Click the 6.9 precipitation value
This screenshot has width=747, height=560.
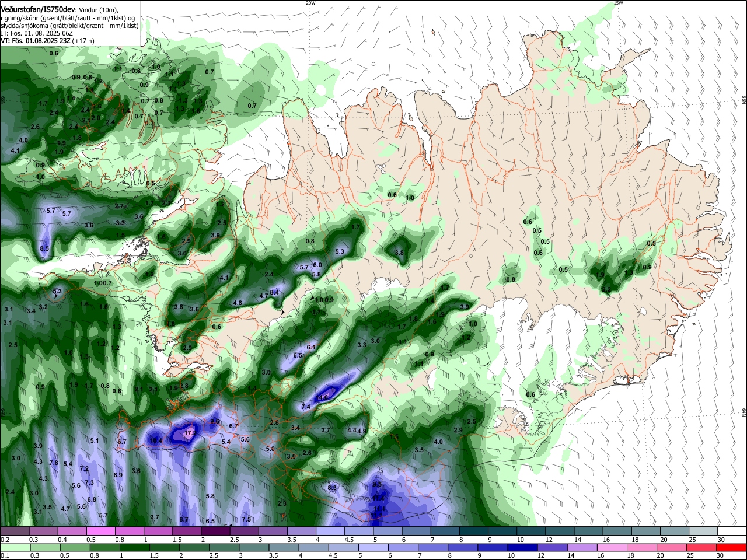click(x=118, y=475)
